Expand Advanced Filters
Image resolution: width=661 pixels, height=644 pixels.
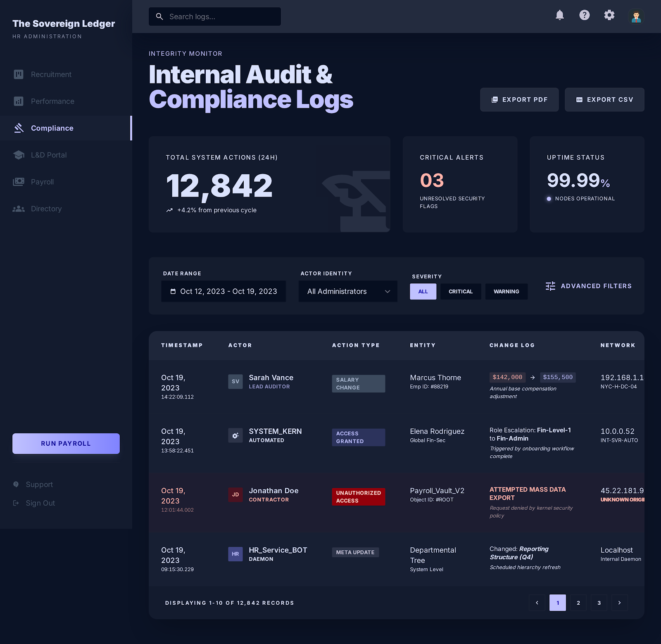(x=589, y=286)
